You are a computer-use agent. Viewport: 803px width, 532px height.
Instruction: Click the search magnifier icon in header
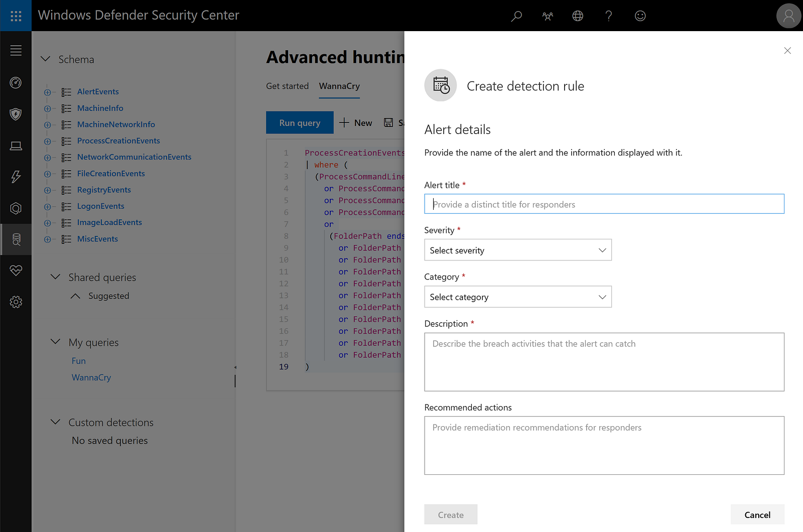coord(516,16)
